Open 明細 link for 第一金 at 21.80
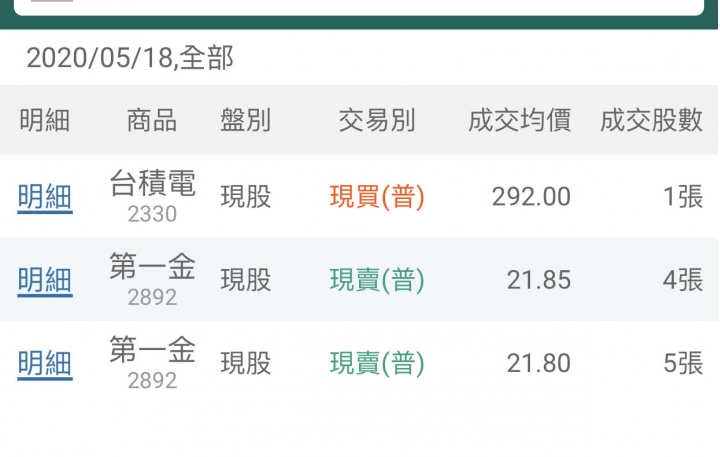720x457 pixels. pos(45,364)
